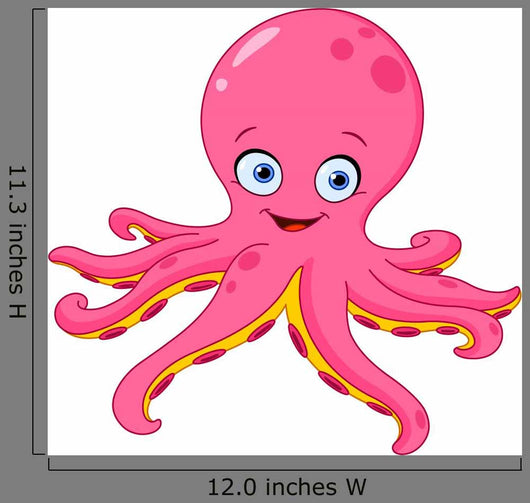Click the medium dark spot at top of head
The height and width of the screenshot is (503, 530).
[x=342, y=49]
